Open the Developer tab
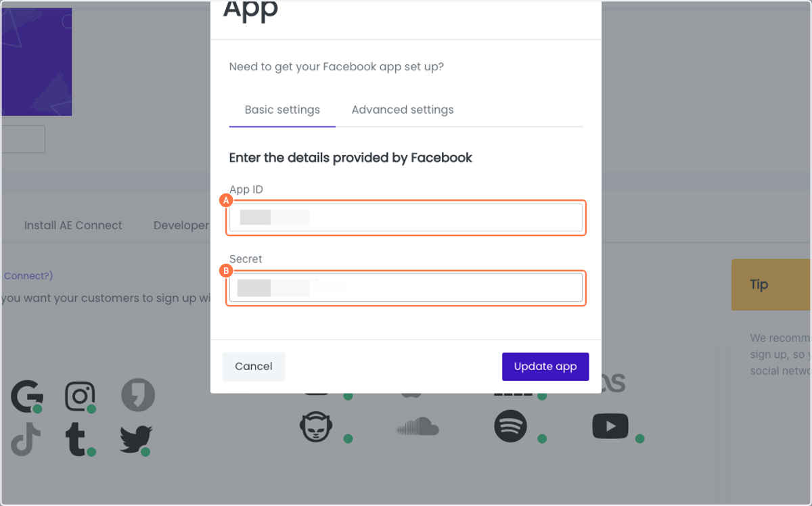Screen dimensions: 812x506 pos(181,225)
